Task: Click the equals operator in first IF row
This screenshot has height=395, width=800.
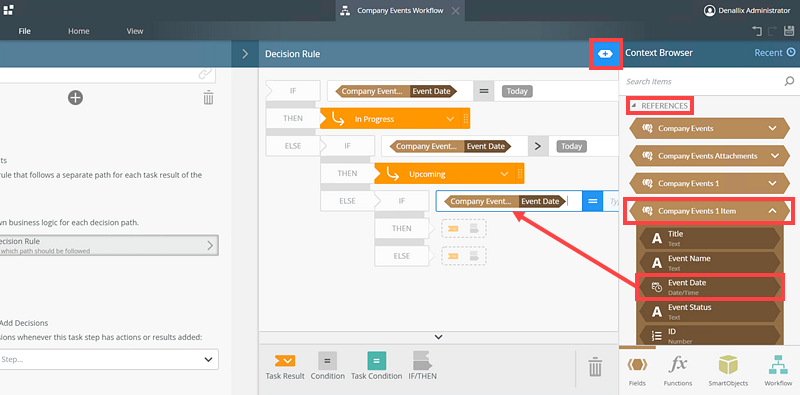Action: pos(484,91)
